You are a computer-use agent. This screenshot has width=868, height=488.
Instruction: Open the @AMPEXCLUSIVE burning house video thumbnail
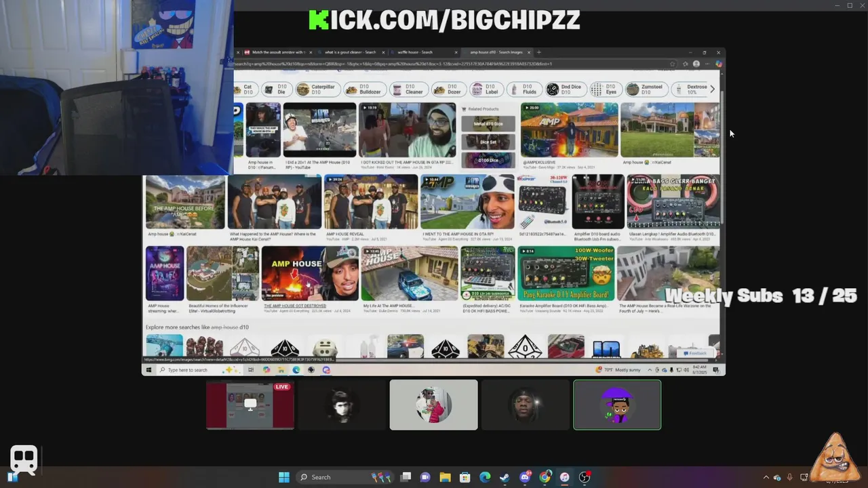[570, 129]
